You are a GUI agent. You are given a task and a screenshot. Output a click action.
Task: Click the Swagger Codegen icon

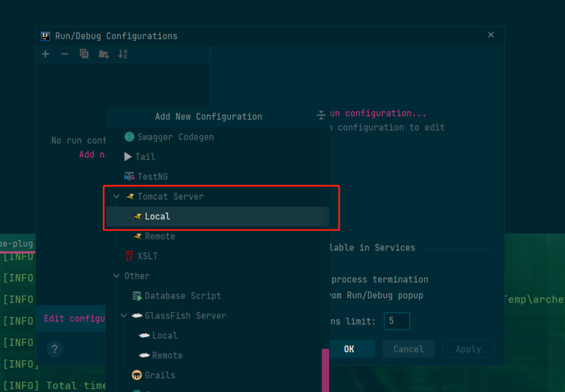pyautogui.click(x=129, y=137)
